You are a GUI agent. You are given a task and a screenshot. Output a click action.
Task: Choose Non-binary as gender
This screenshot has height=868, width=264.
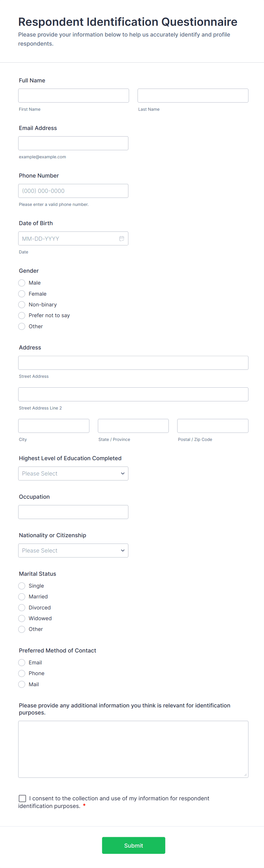(22, 305)
